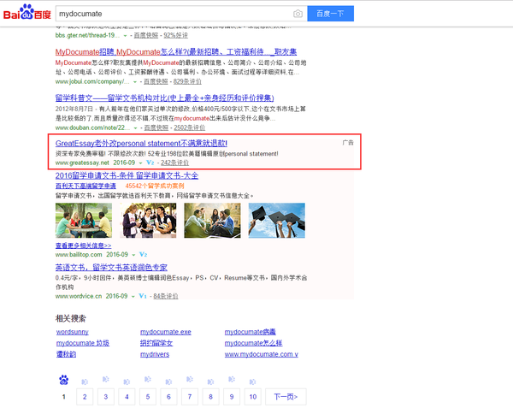This screenshot has width=513, height=420.
Task: Open 829条评价 reviews link
Action: point(187,81)
